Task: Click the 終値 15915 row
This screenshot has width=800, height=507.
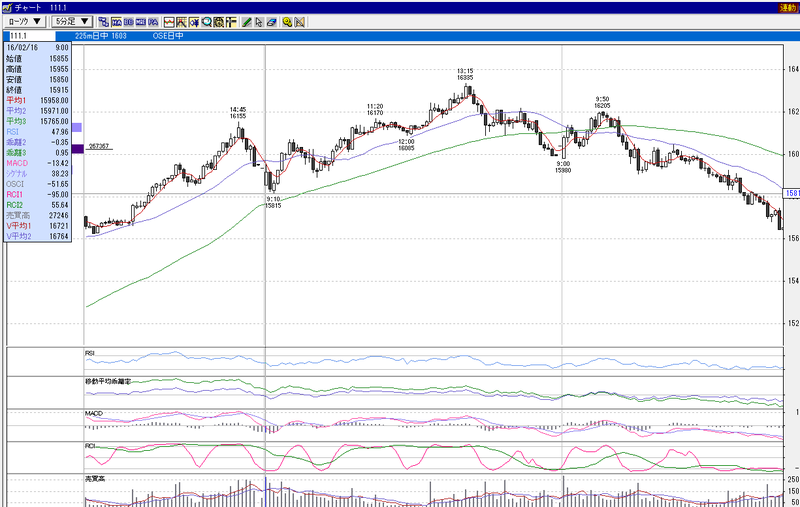Action: [x=37, y=90]
